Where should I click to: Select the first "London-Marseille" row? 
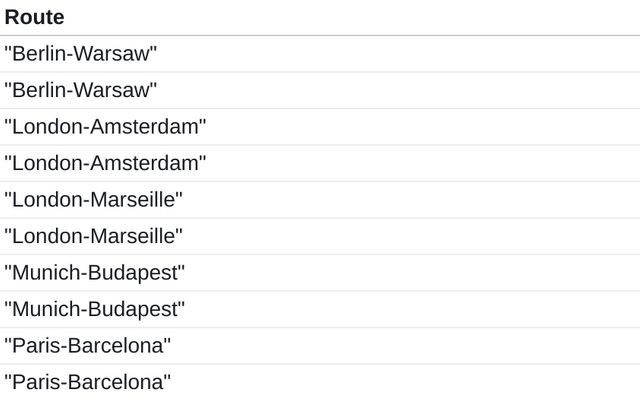pos(94,200)
